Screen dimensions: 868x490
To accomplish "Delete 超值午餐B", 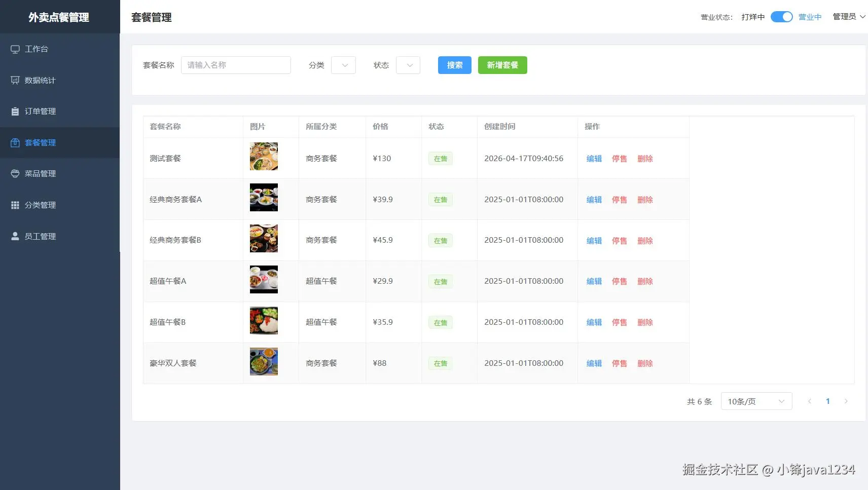I will coord(645,322).
